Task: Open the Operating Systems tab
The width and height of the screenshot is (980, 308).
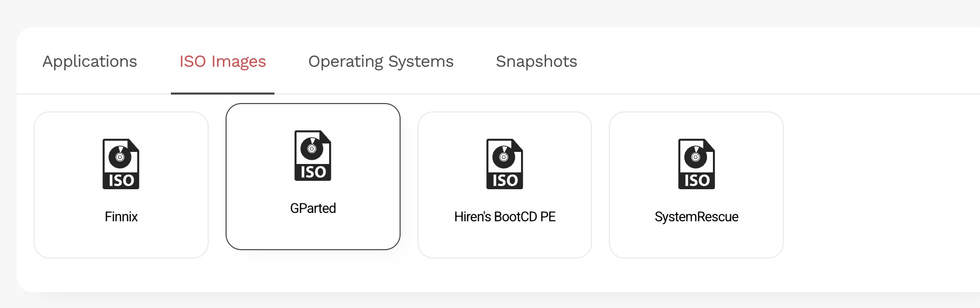Action: pos(381,61)
